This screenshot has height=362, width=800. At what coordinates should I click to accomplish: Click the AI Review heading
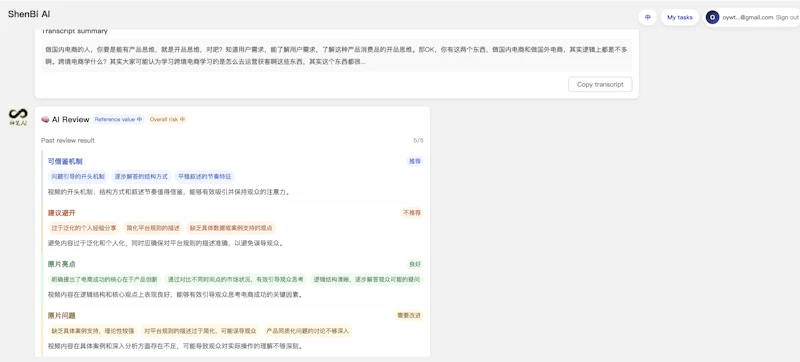pos(70,119)
